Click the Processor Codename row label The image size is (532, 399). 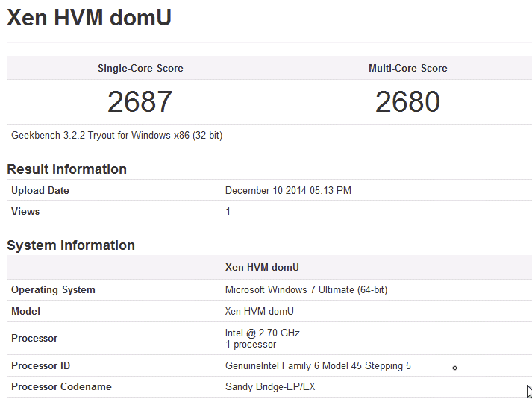[x=61, y=387]
